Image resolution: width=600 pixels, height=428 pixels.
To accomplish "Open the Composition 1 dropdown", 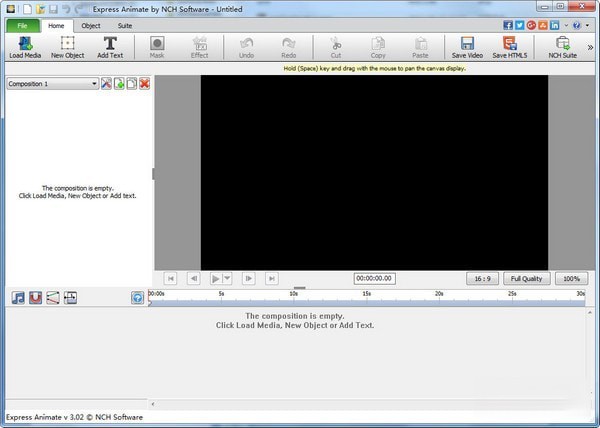I will pos(51,84).
